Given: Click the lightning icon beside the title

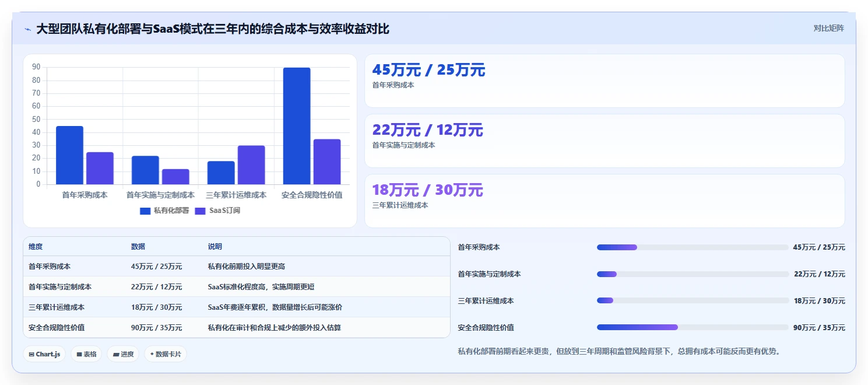Looking at the screenshot, I should click(28, 29).
